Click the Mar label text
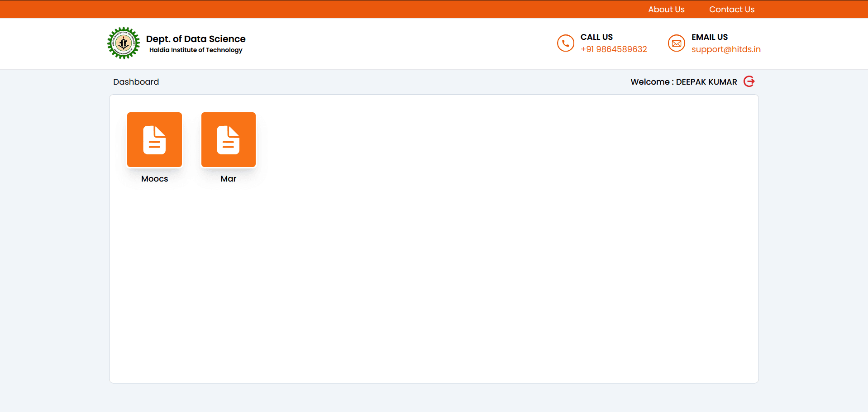The width and height of the screenshot is (868, 412). coord(229,179)
